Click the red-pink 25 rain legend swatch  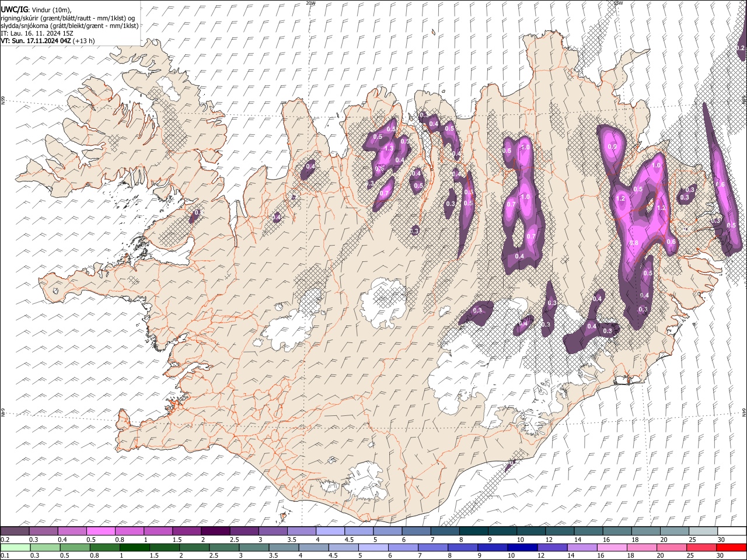pyautogui.click(x=701, y=547)
